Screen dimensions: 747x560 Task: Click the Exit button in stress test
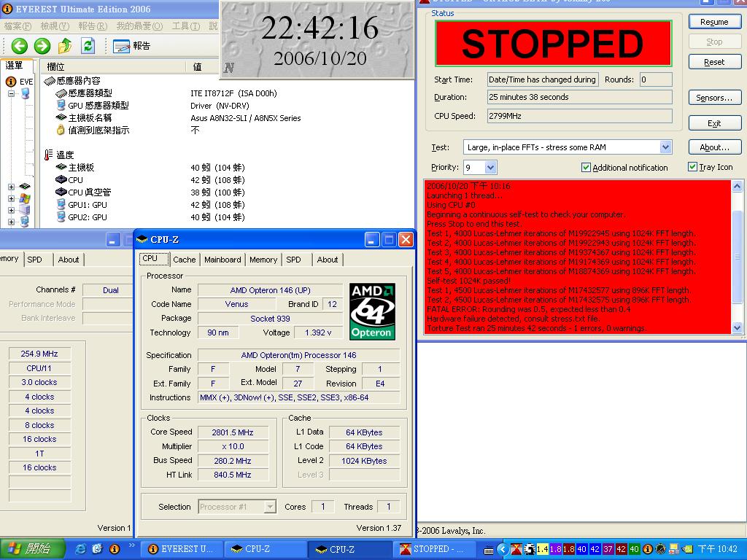[x=714, y=123]
